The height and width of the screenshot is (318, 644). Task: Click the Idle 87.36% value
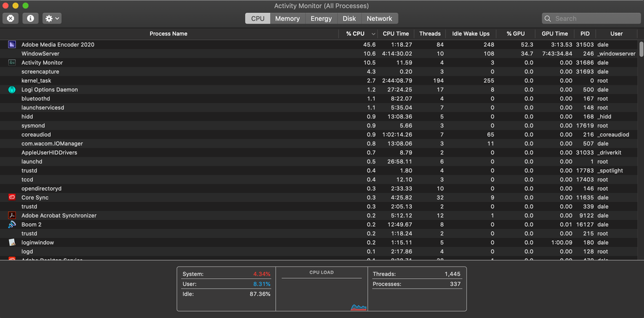coord(260,294)
